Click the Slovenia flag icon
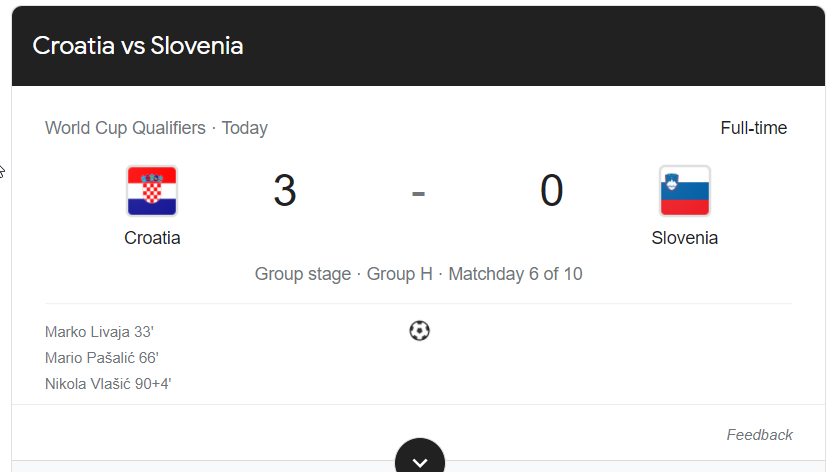The height and width of the screenshot is (472, 840). pos(685,191)
